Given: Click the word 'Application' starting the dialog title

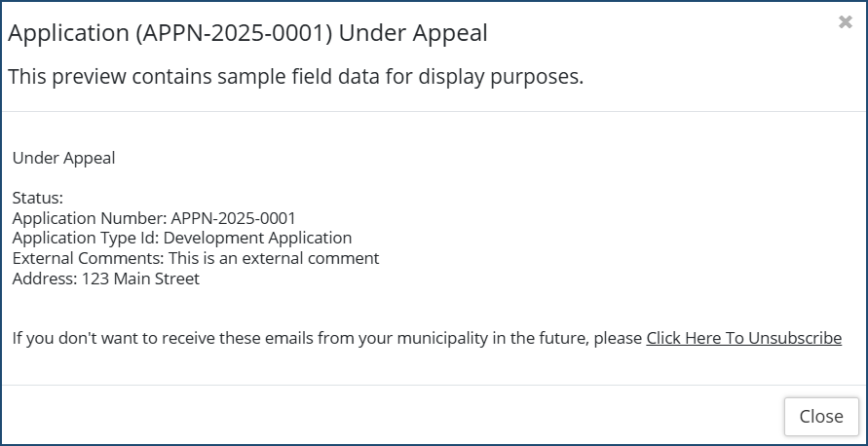Looking at the screenshot, I should click(68, 33).
